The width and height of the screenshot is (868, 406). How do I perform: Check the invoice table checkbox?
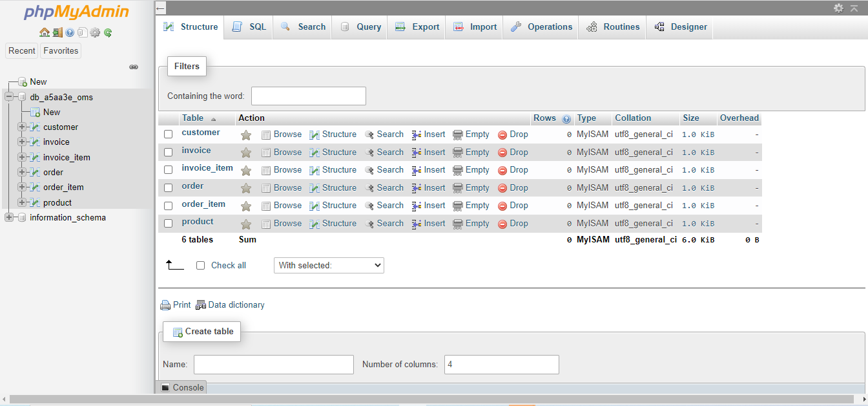tap(169, 153)
